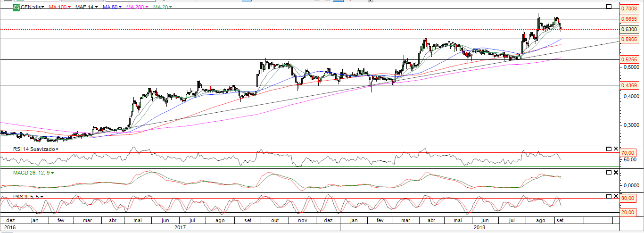Select the 2017 year on the timeline
Screen dimensions: 644x233
click(179, 227)
